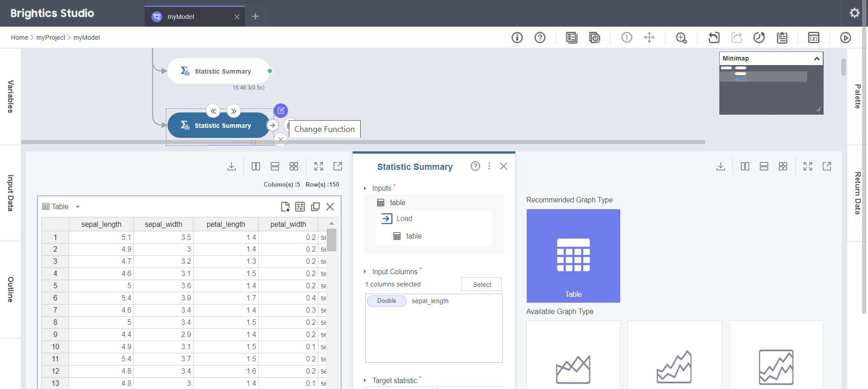Open the table column settings icon

(300, 206)
